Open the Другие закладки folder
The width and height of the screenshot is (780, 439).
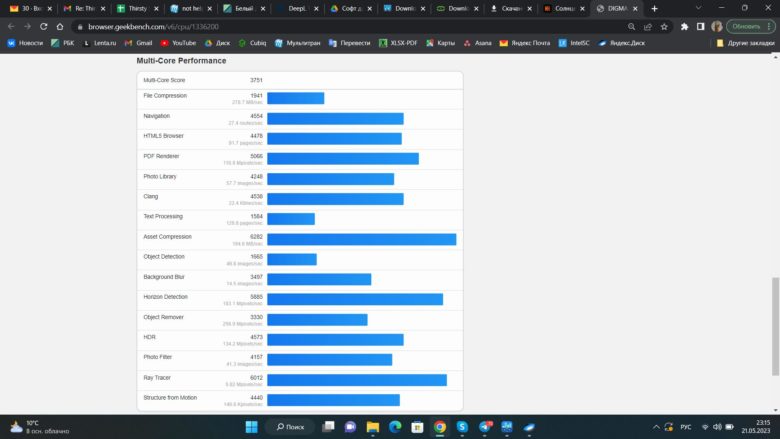click(x=745, y=43)
